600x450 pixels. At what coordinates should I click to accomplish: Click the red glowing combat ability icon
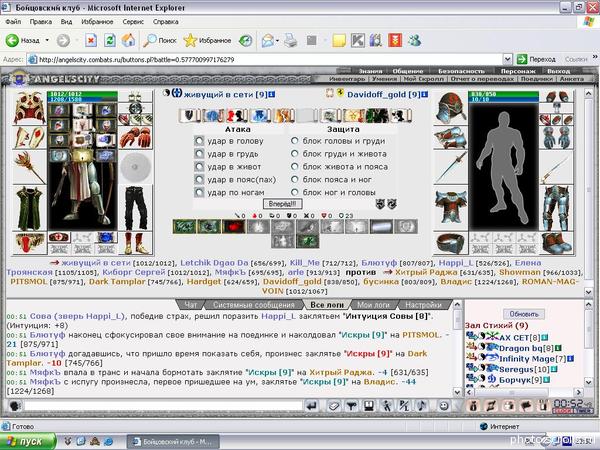point(233,227)
